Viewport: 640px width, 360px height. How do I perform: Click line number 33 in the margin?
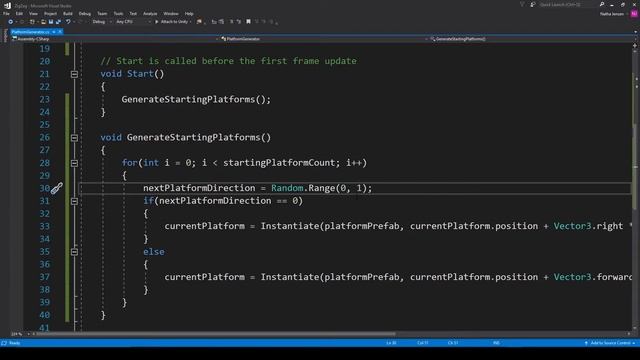pyautogui.click(x=44, y=226)
